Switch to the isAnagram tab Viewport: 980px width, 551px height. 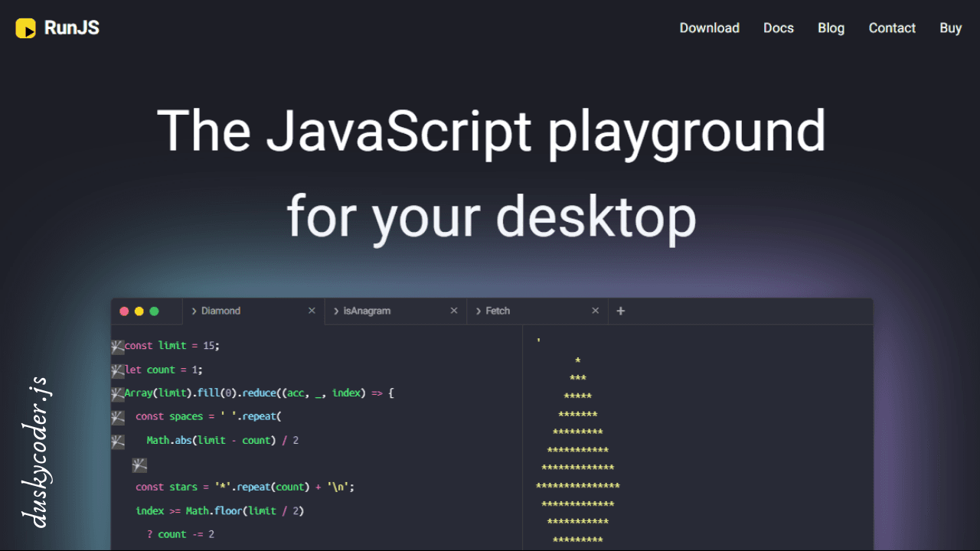pyautogui.click(x=367, y=311)
